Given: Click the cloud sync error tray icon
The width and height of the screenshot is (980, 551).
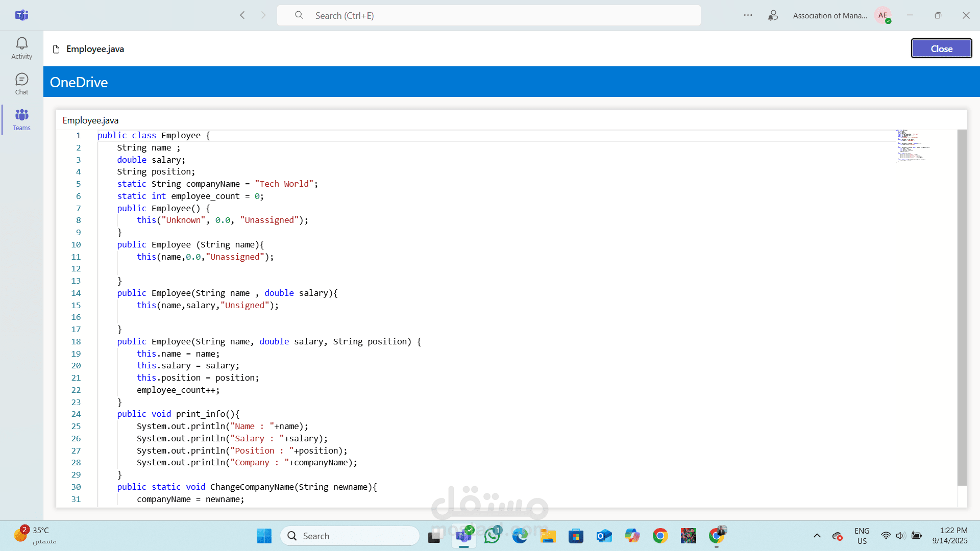Looking at the screenshot, I should [x=838, y=536].
